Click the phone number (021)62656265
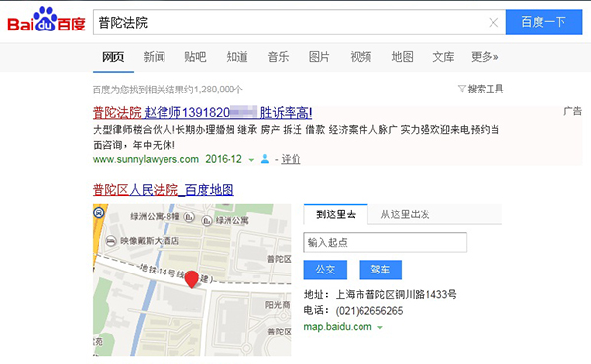The height and width of the screenshot is (364, 591). point(369,311)
